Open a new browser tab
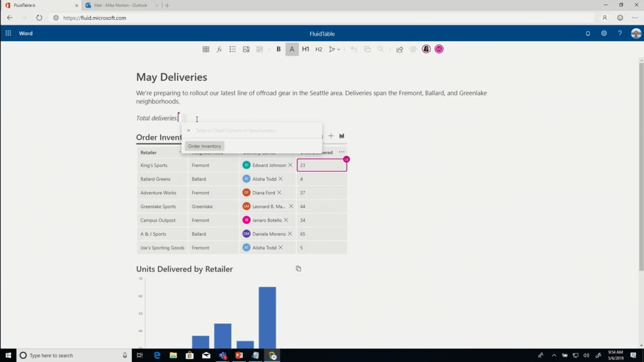The height and width of the screenshot is (362, 644). tap(167, 5)
